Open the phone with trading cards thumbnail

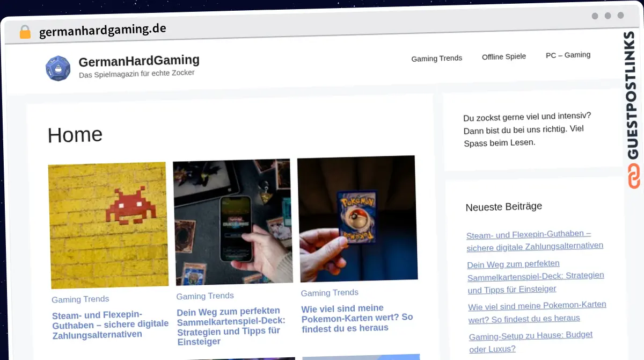point(232,222)
